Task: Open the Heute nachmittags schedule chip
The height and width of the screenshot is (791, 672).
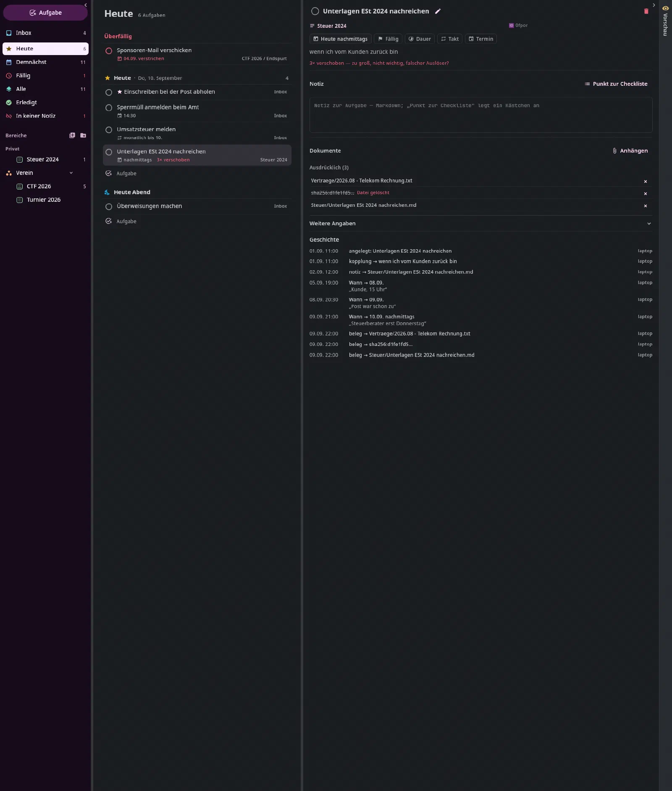Action: click(x=341, y=39)
